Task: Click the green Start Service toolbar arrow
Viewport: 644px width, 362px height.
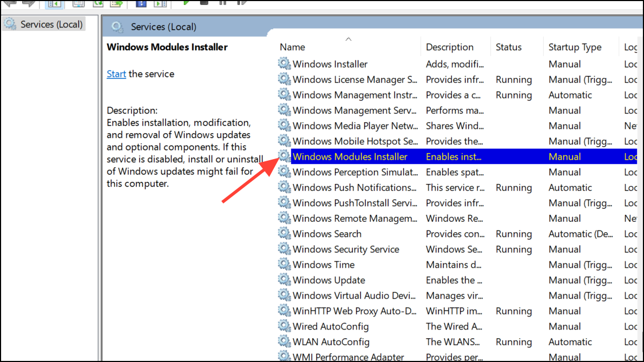Action: pos(186,3)
